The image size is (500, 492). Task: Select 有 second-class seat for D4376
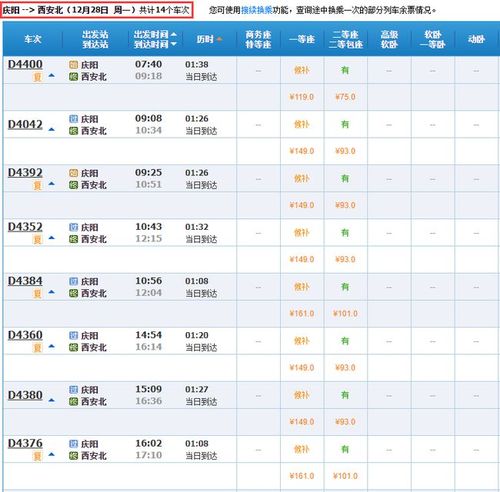pos(345,449)
